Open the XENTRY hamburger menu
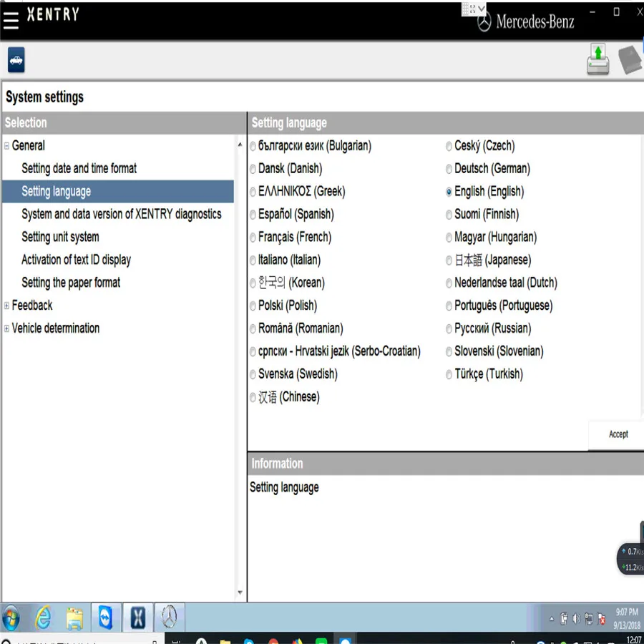The width and height of the screenshot is (644, 644). point(11,20)
